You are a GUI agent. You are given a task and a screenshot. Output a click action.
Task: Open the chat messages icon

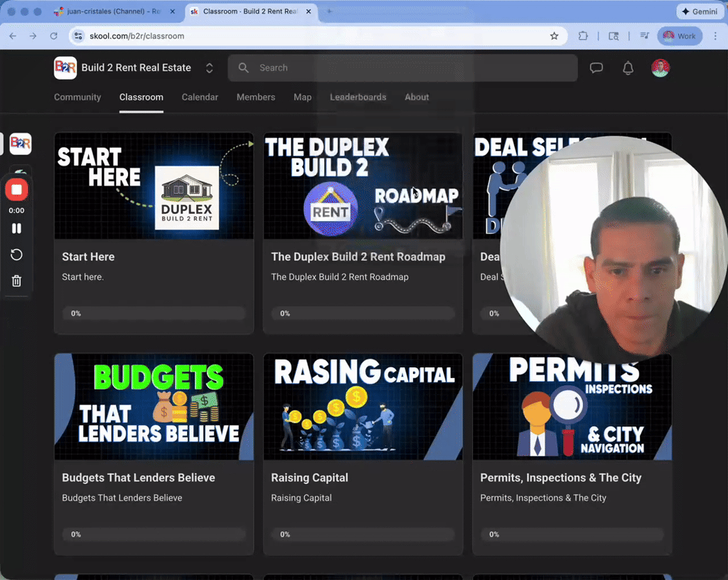pos(596,68)
